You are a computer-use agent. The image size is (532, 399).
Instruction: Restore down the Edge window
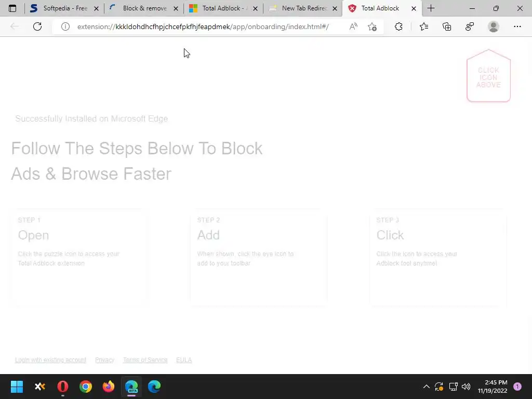click(496, 8)
